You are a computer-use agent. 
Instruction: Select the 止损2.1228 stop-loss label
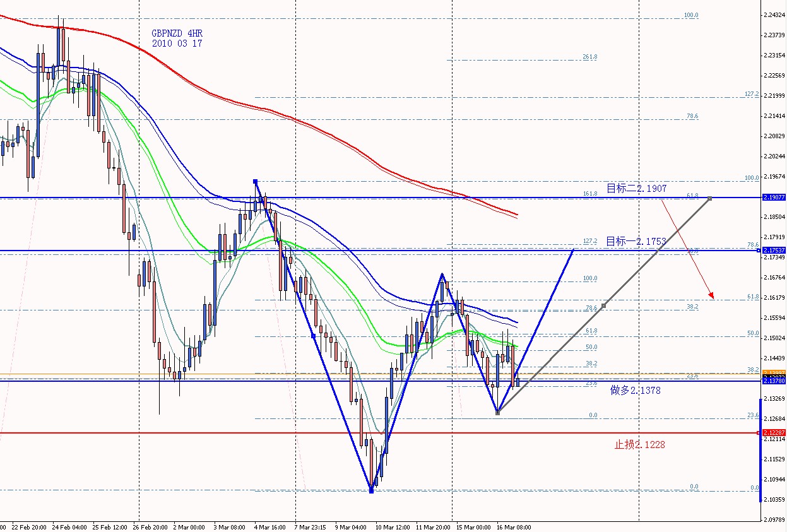point(640,444)
